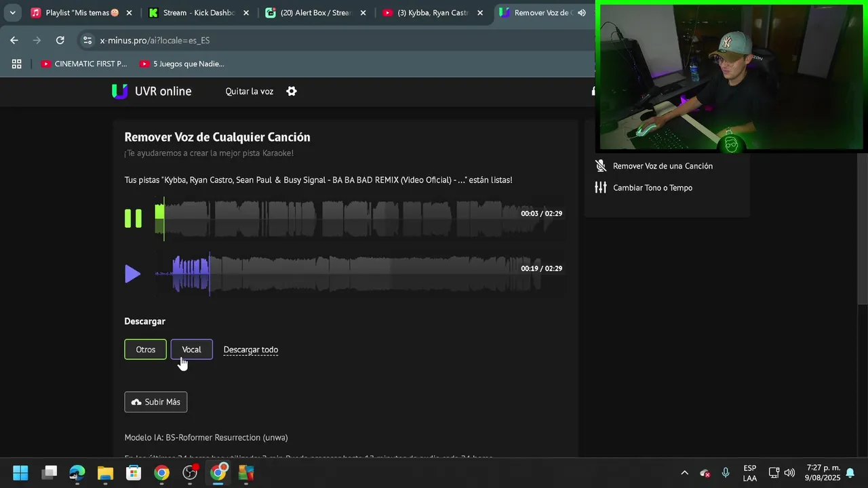Open the 5 Juegos que Nadie... bookmark
868x488 pixels.
(181, 64)
